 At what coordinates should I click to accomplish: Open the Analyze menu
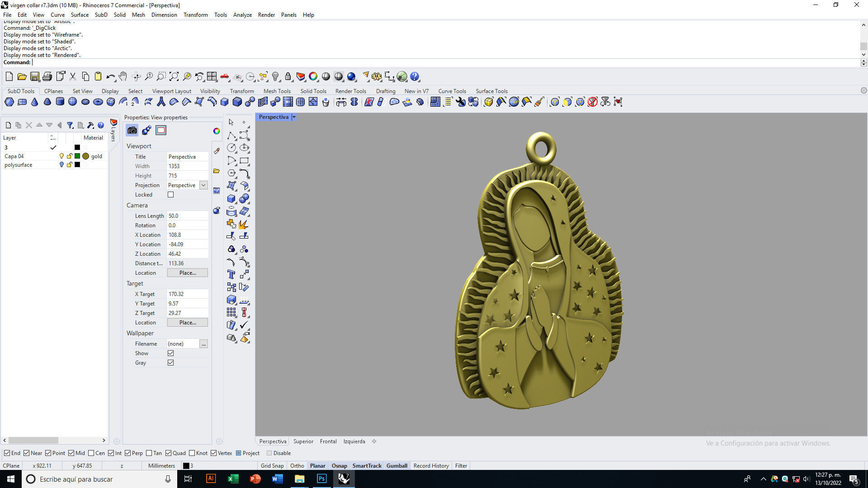242,15
